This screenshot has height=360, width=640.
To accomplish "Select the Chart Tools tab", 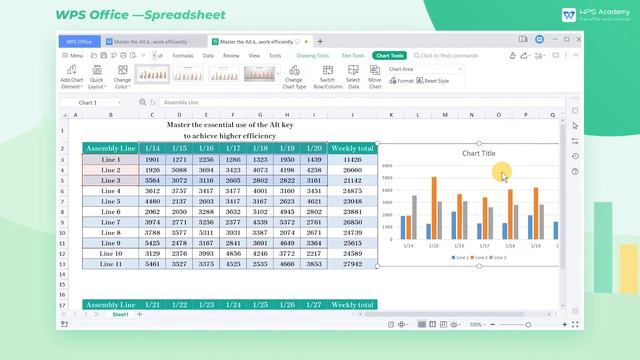I will point(389,56).
